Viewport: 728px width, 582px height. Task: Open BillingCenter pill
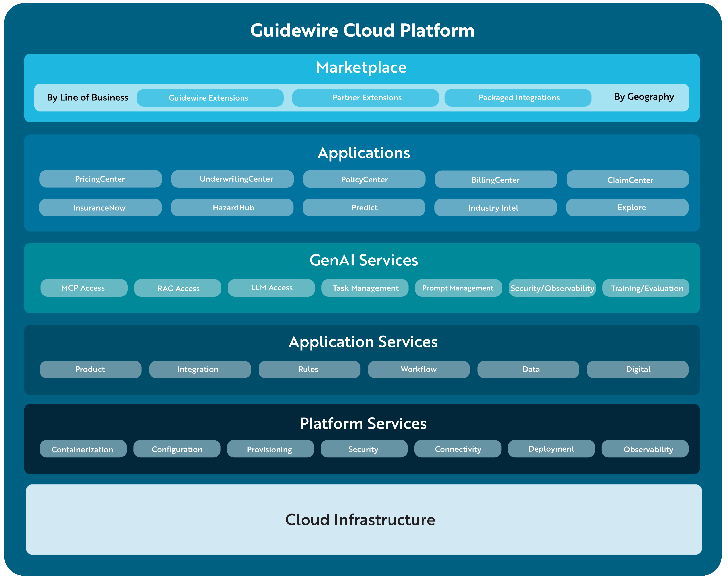(496, 179)
